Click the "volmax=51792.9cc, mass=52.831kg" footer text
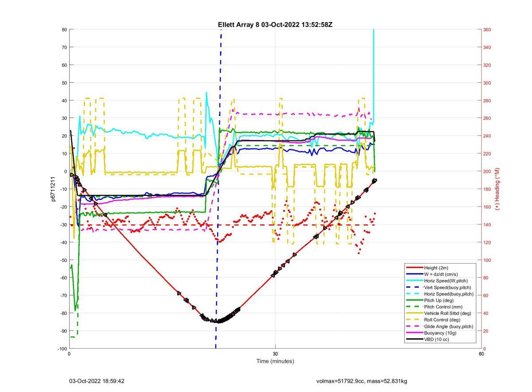Screen dimensions: 532x392 point(362,381)
